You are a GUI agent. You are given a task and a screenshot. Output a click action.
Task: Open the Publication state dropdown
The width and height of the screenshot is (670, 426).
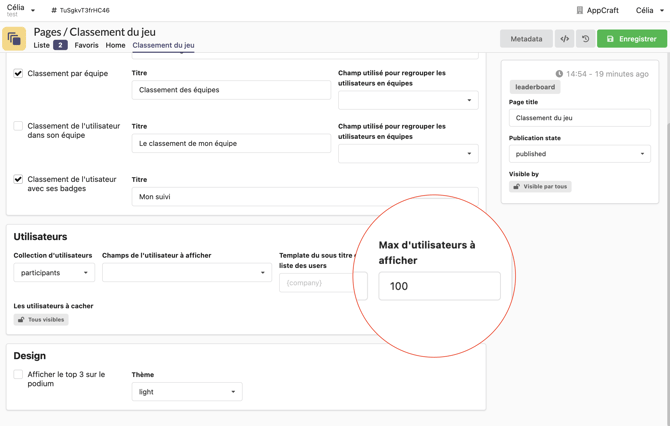click(x=579, y=154)
